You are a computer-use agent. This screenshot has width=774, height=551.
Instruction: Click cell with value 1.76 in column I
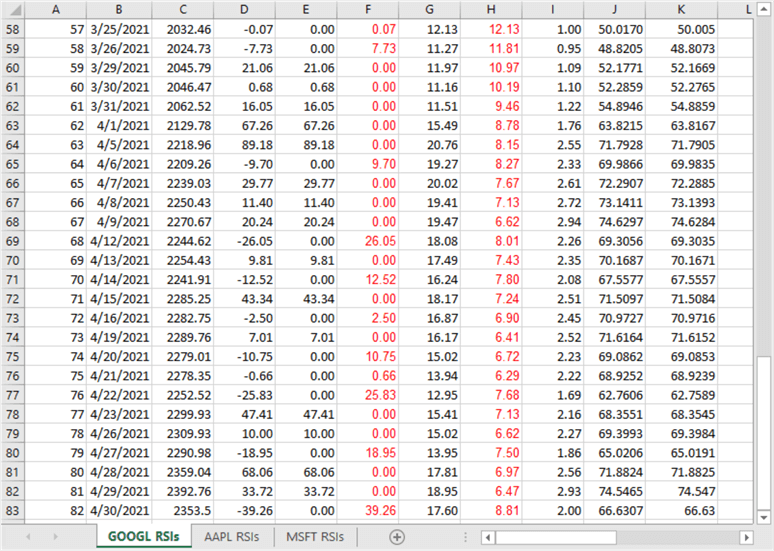click(553, 125)
